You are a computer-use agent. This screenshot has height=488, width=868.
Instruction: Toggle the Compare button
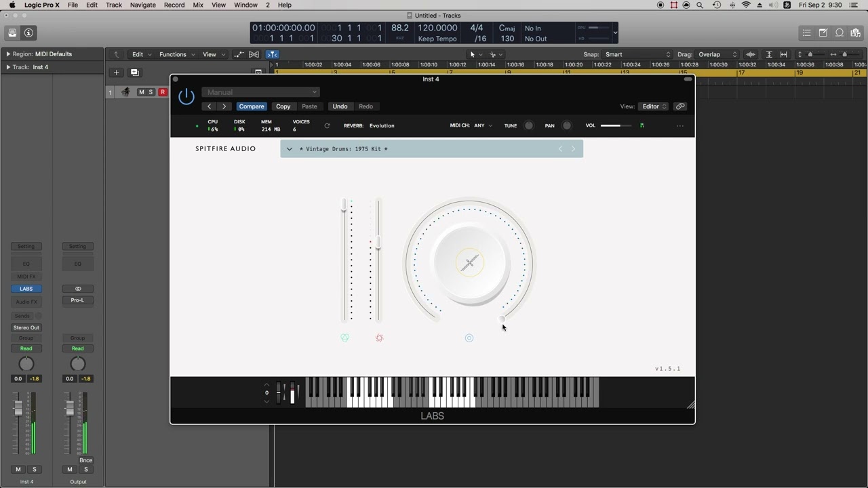251,106
